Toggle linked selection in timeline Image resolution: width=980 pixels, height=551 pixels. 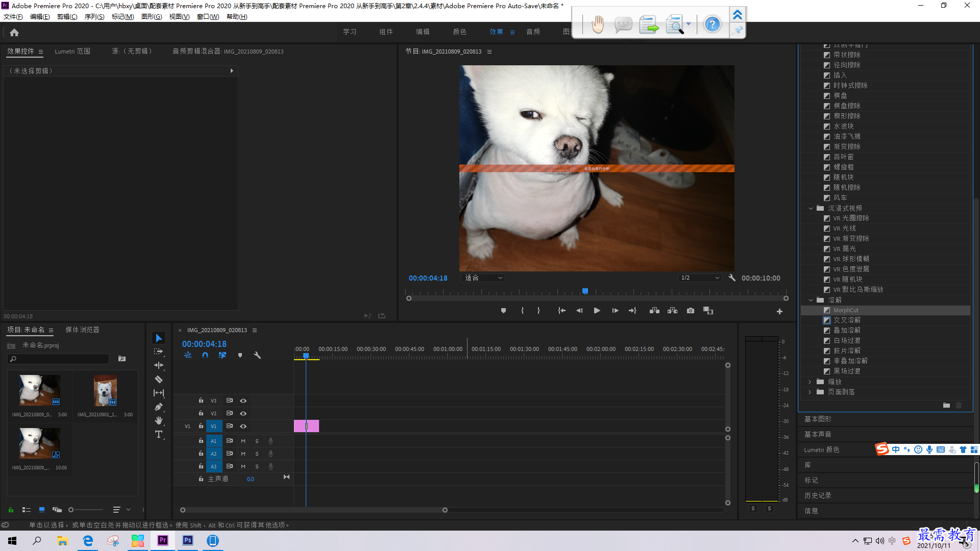(x=223, y=355)
